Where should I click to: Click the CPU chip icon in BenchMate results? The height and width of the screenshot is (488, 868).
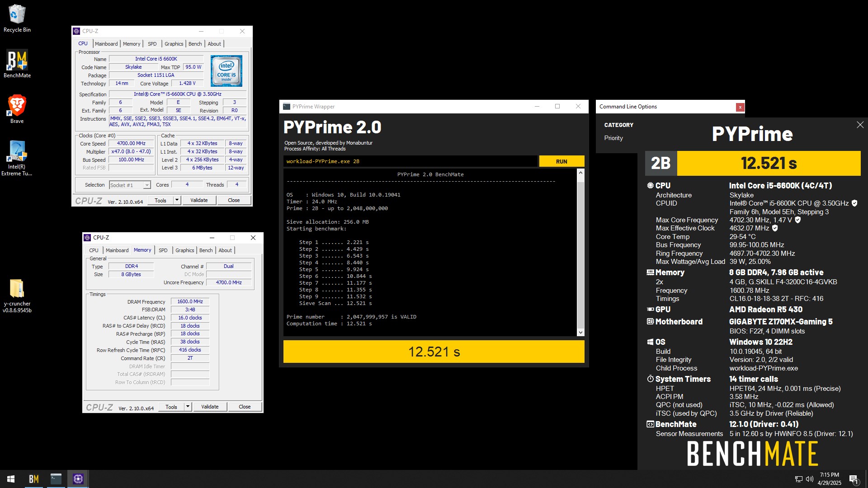point(650,185)
